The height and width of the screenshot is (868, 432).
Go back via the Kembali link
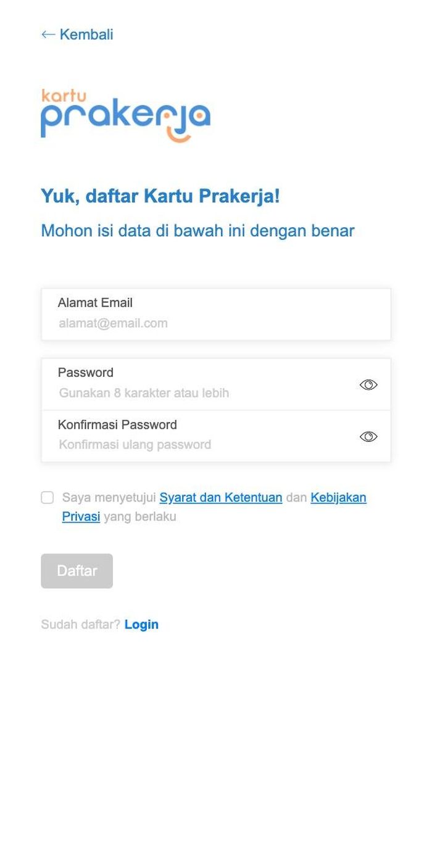pyautogui.click(x=77, y=35)
